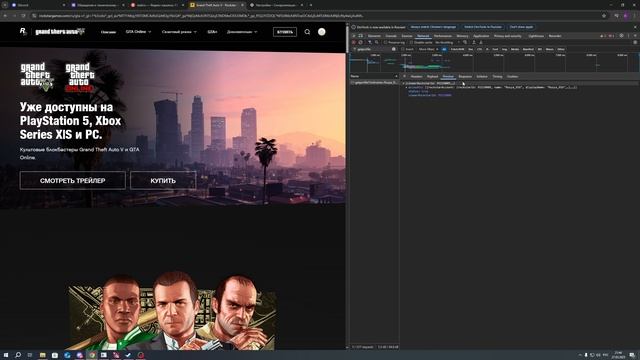Filter requests by Media
The height and width of the screenshot is (360, 640).
[515, 49]
